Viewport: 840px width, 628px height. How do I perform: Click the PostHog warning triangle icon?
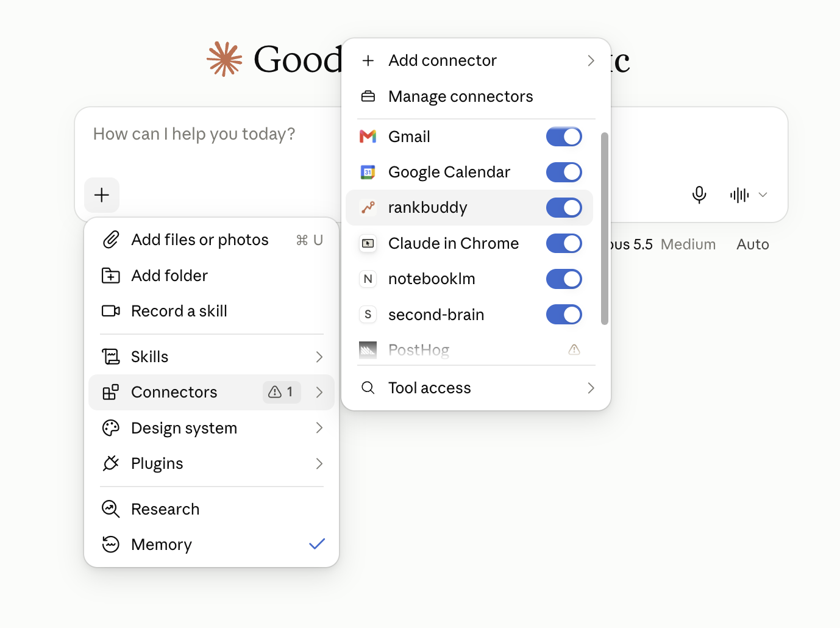(574, 349)
